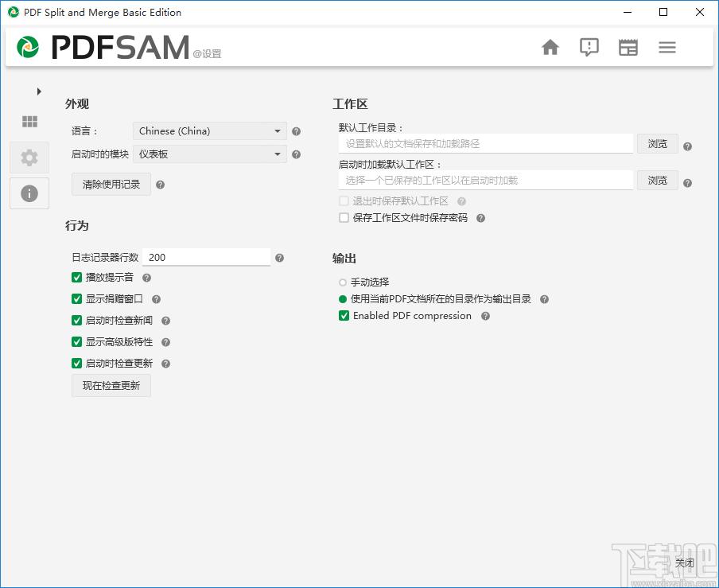Viewport: 719px width, 588px height.
Task: Show help beside output directory radio option
Action: 544,299
